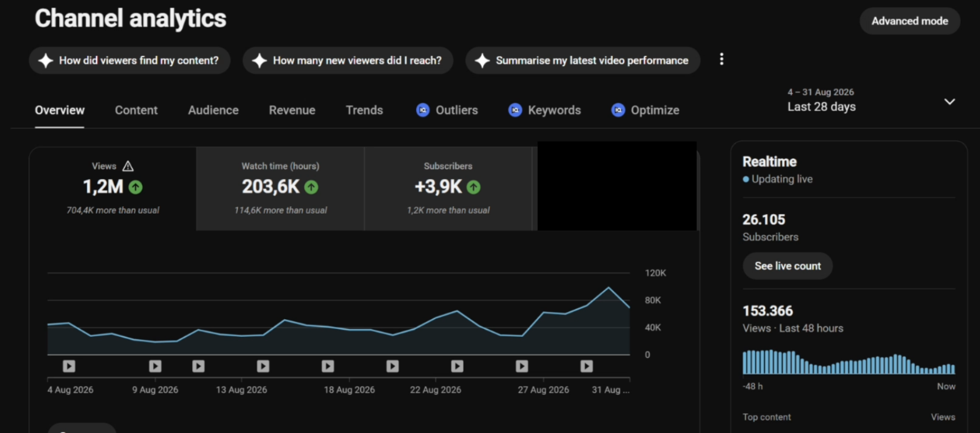Click the 26.105 subscribers count

764,220
